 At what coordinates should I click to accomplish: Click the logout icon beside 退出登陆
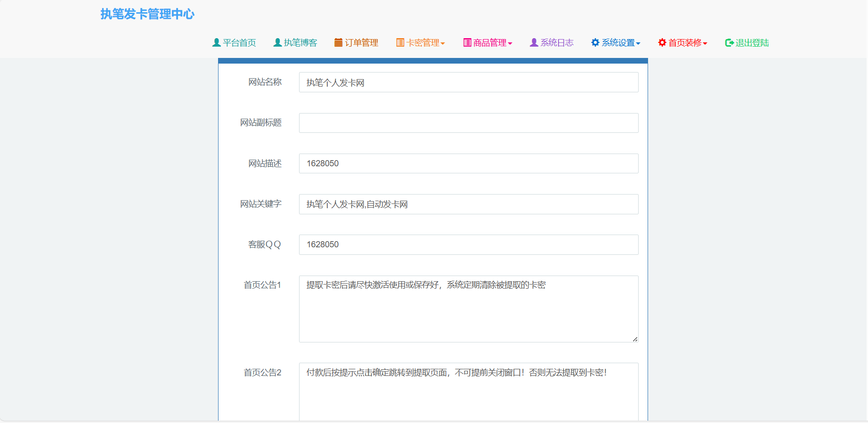(x=730, y=42)
